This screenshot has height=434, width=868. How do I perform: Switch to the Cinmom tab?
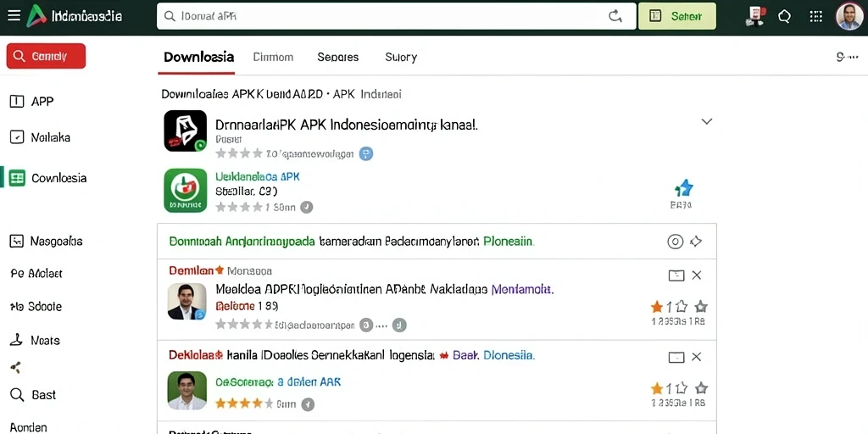pyautogui.click(x=273, y=57)
